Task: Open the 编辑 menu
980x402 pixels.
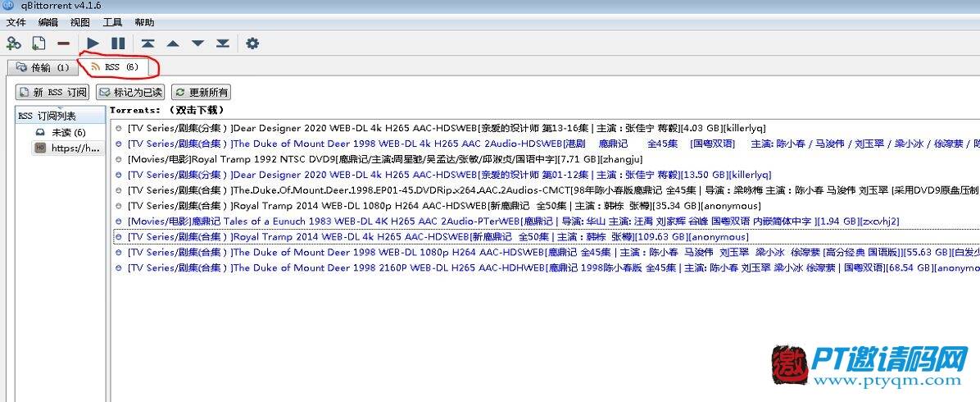Action: pyautogui.click(x=48, y=22)
